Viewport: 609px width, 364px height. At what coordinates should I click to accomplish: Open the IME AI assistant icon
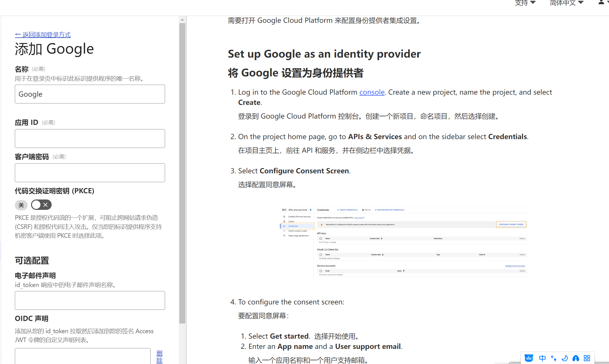[x=576, y=358]
